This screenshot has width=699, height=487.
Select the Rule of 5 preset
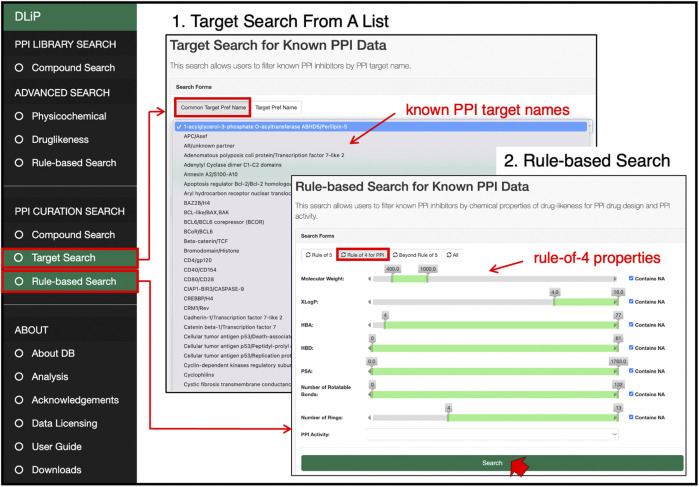pyautogui.click(x=318, y=255)
